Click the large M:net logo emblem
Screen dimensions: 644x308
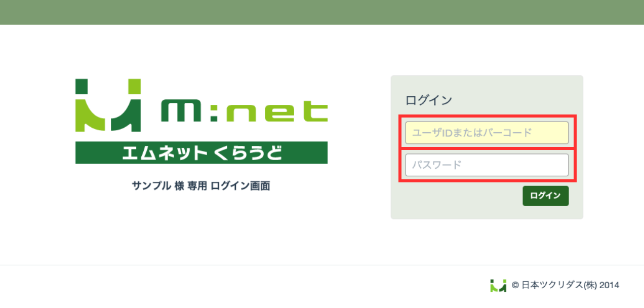click(108, 105)
